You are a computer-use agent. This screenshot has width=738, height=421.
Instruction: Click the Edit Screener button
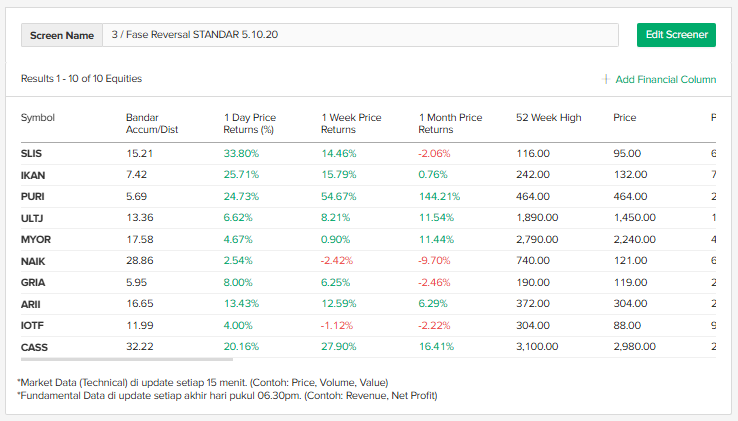click(x=676, y=35)
